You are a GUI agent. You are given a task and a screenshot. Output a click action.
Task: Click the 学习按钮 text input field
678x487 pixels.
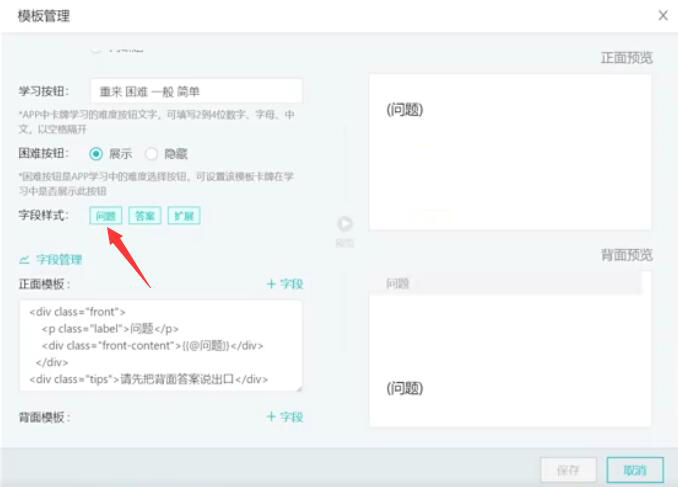point(196,91)
